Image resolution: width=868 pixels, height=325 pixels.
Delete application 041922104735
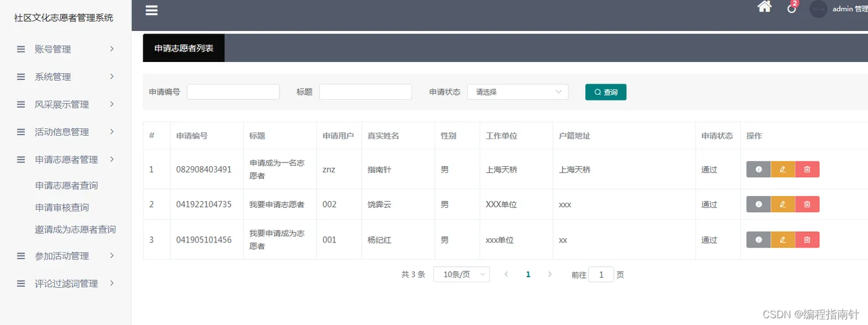tap(807, 204)
